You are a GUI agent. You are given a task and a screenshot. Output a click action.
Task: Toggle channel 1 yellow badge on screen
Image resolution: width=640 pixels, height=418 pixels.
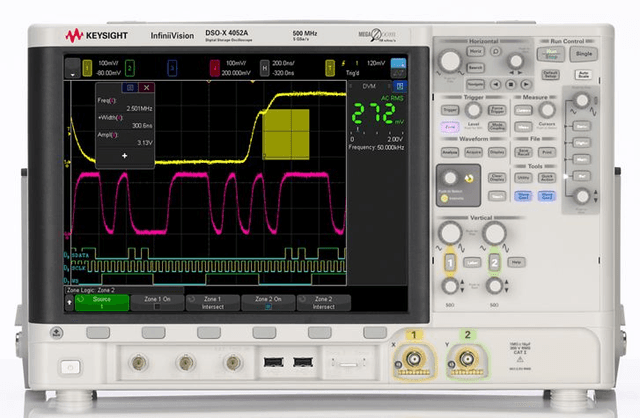tap(87, 68)
